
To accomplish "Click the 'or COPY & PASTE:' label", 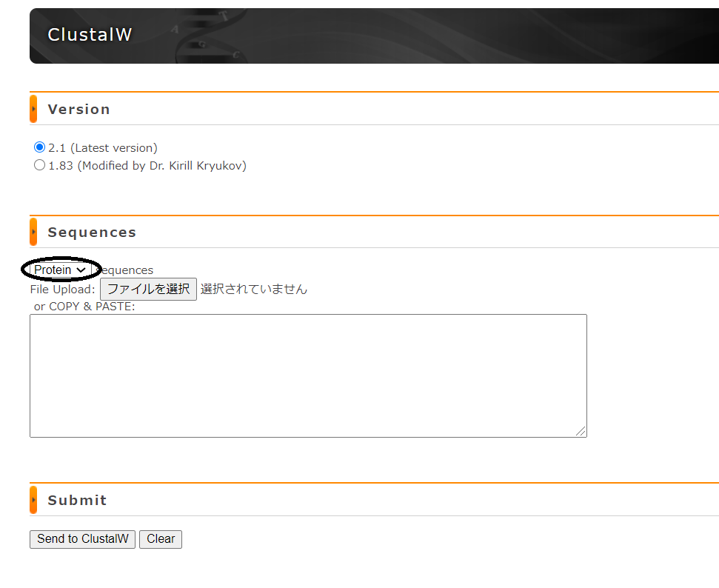I will pos(84,307).
